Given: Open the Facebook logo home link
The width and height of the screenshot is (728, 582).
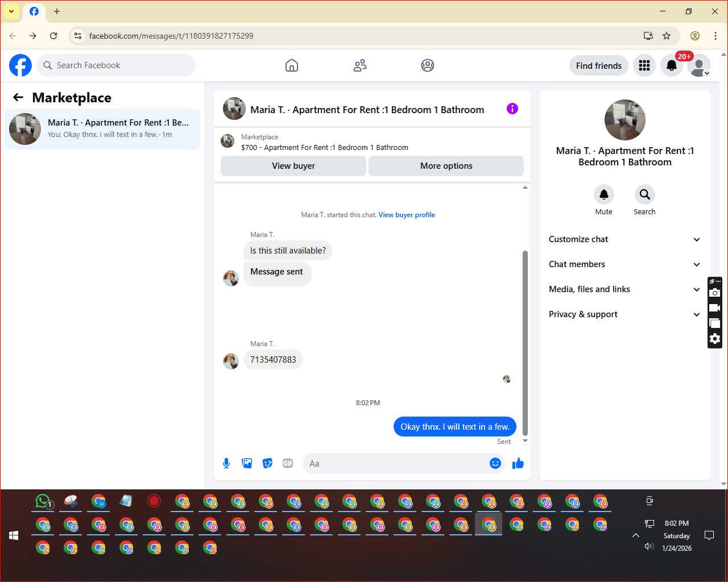Looking at the screenshot, I should pyautogui.click(x=20, y=65).
